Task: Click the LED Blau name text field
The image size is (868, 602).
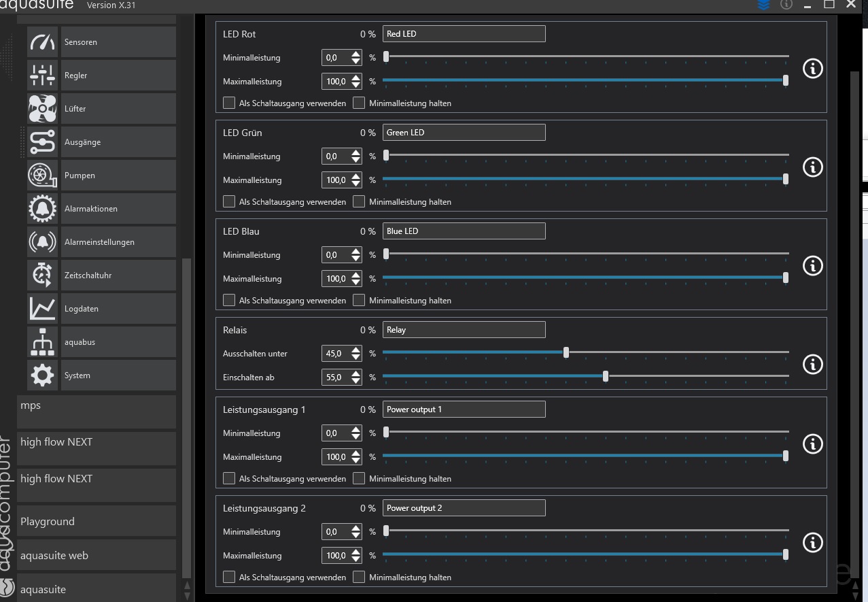Action: (464, 231)
